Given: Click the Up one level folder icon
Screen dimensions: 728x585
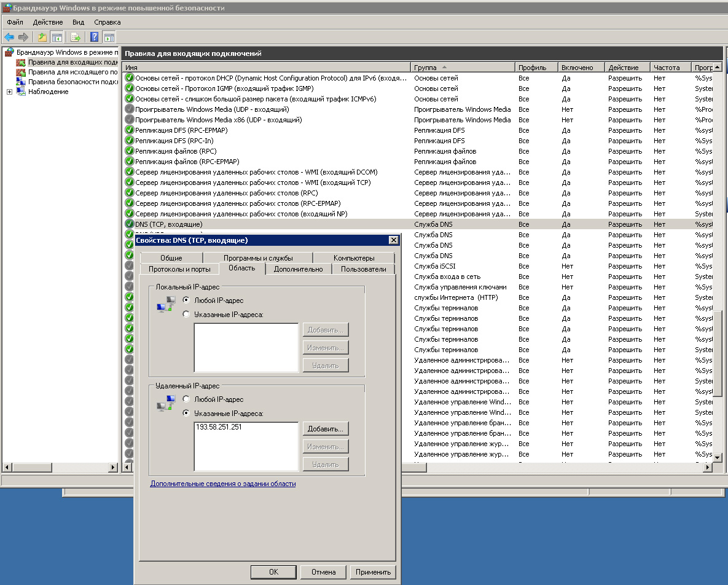Looking at the screenshot, I should [42, 37].
